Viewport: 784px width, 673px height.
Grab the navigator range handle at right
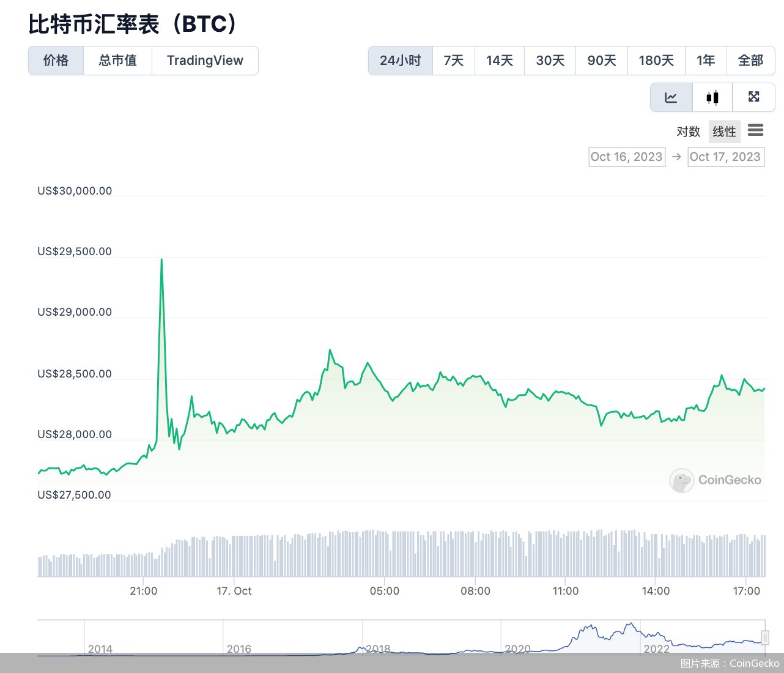pyautogui.click(x=764, y=638)
